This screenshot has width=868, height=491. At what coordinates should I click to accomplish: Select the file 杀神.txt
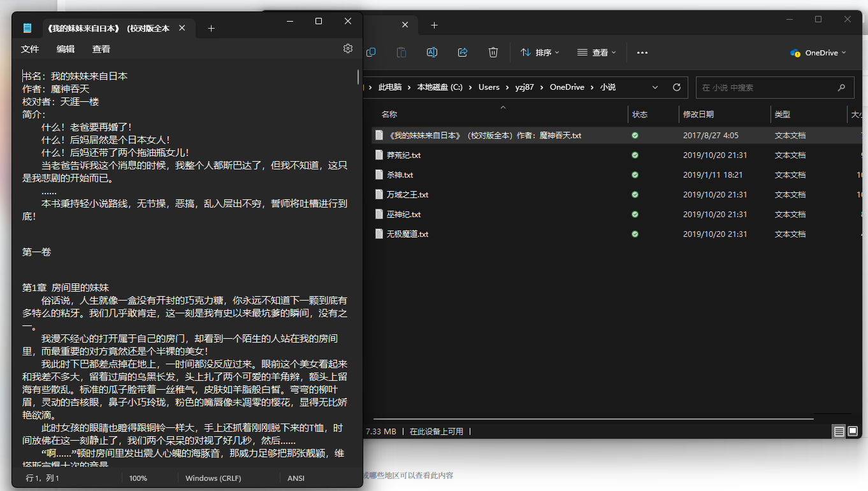[400, 175]
